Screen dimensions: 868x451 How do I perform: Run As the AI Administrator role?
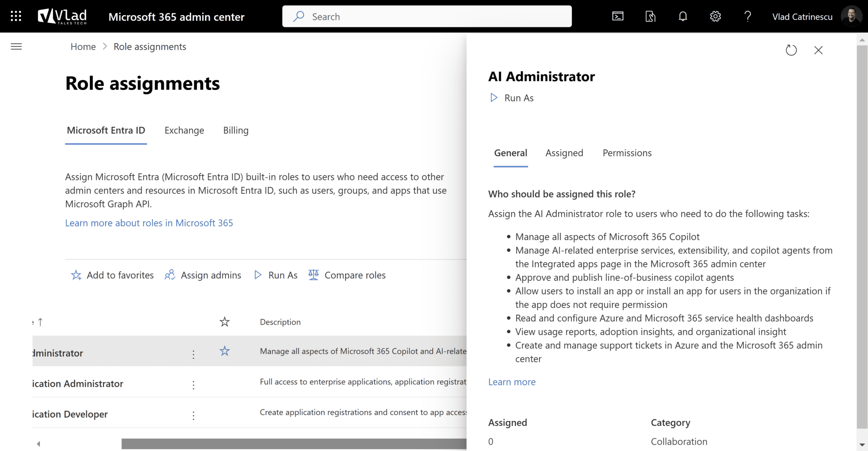tap(511, 97)
